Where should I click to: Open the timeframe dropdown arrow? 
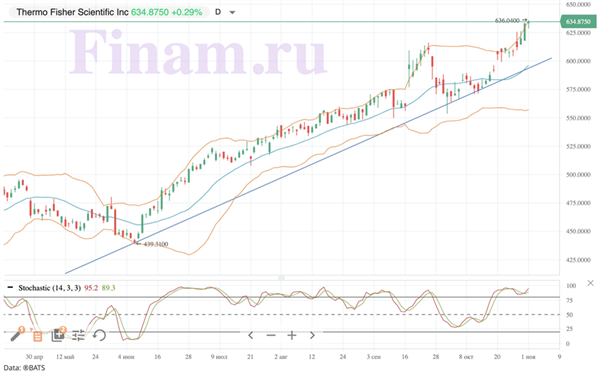[x=232, y=12]
